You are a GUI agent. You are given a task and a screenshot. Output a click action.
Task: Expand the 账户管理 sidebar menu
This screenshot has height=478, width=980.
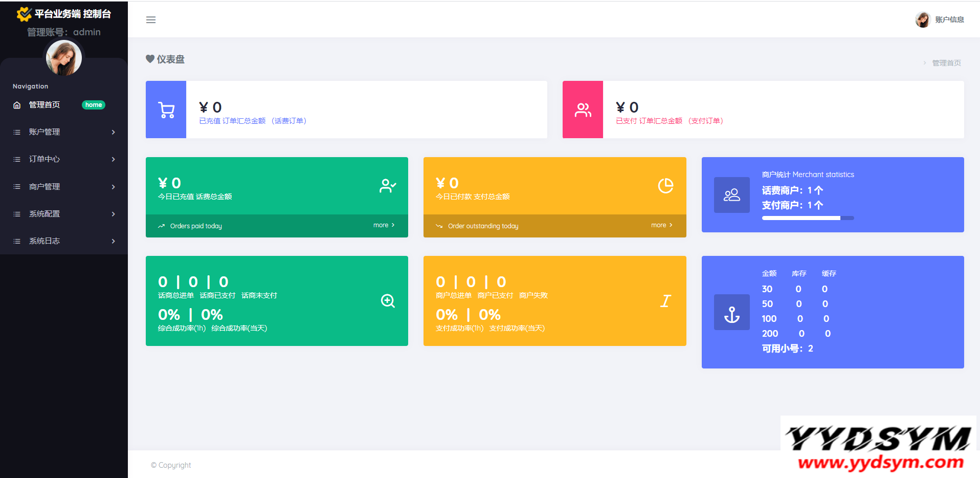point(63,132)
